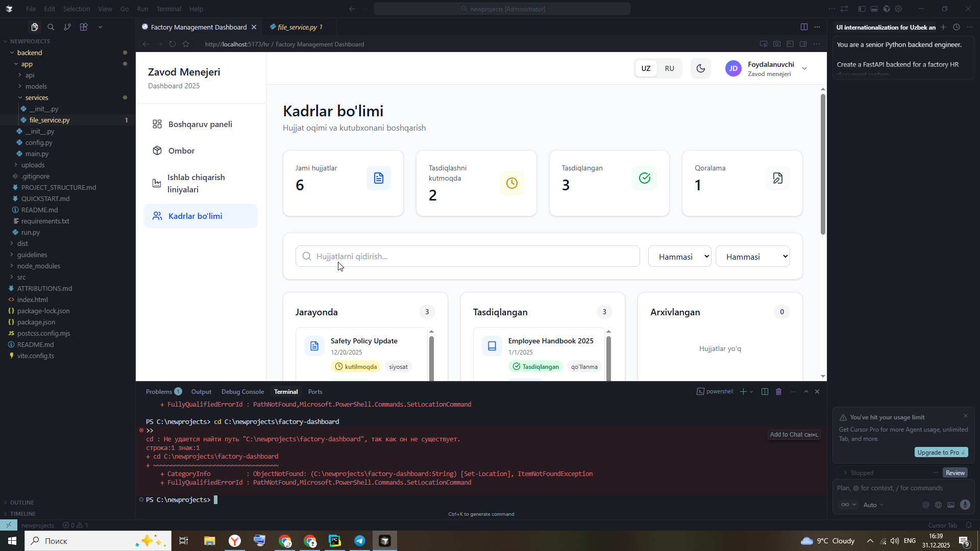Click the microphone icon in chat
The width and height of the screenshot is (980, 551).
tap(965, 505)
